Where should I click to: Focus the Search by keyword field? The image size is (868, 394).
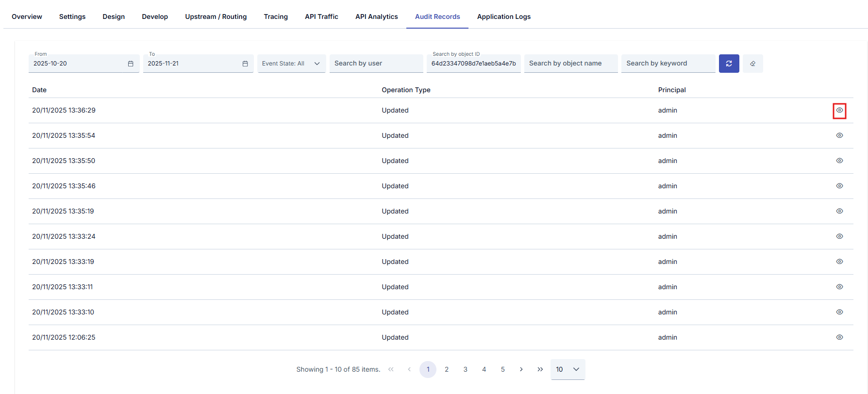click(x=668, y=64)
